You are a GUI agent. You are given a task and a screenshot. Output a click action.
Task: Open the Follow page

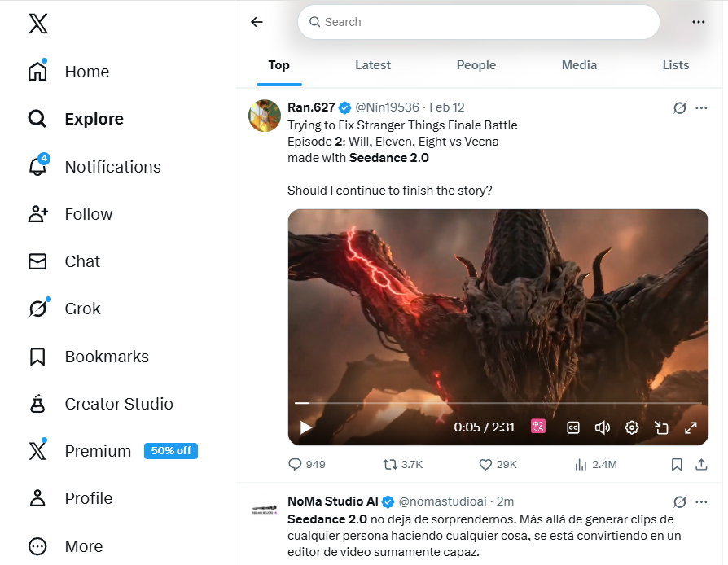tap(70, 214)
